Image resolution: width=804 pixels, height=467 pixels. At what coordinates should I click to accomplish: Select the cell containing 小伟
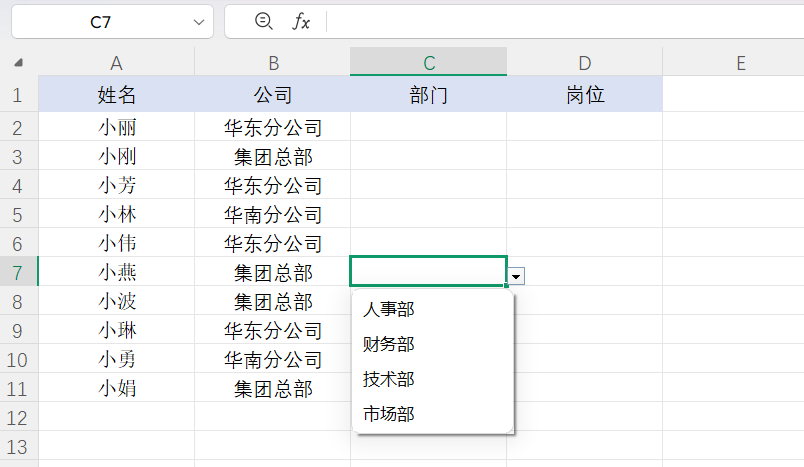(x=116, y=243)
